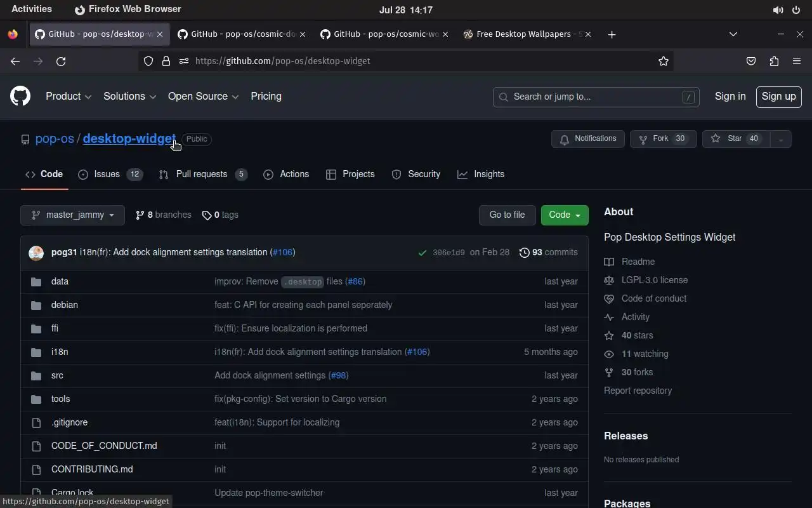Expand the star lists dropdown arrow
Viewport: 812px width, 508px height.
[x=781, y=139]
